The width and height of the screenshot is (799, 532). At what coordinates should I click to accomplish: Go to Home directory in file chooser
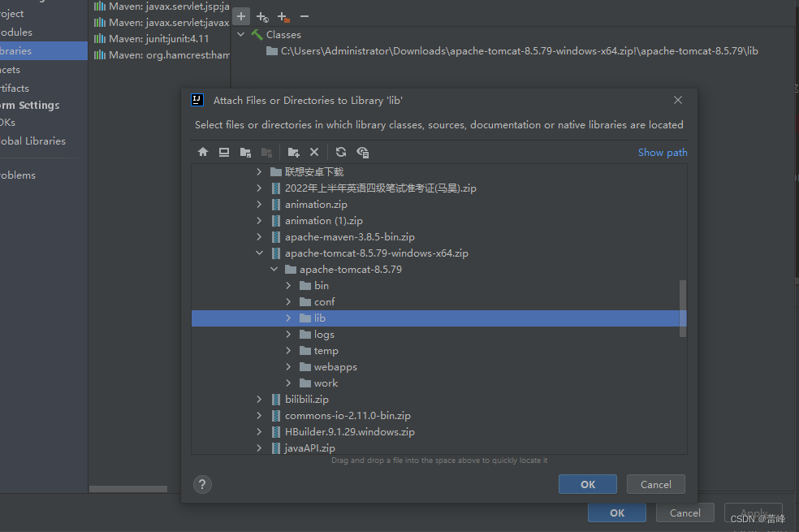[203, 152]
